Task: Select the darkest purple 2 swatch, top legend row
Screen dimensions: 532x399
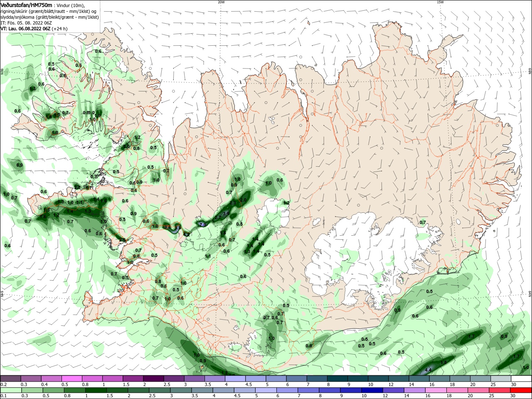Action: point(153,379)
